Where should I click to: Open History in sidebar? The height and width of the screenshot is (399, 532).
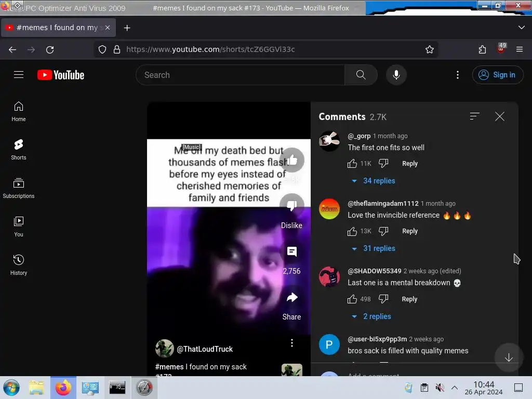pyautogui.click(x=19, y=265)
